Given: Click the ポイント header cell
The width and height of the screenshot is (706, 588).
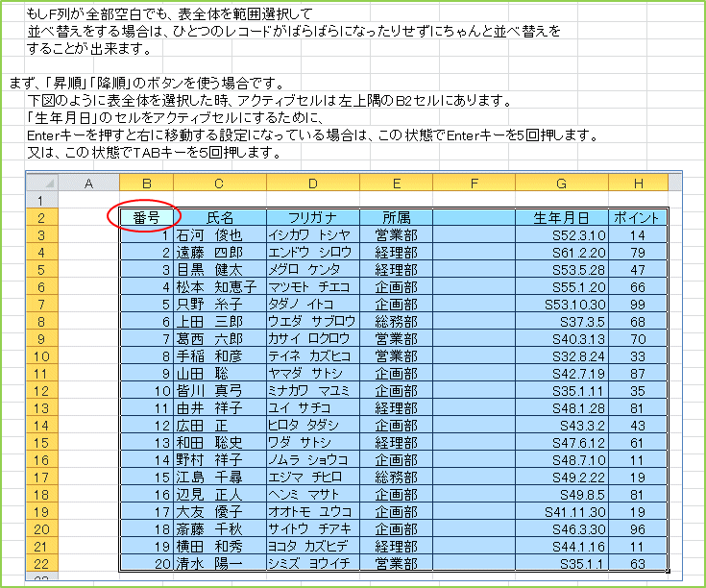Looking at the screenshot, I should (x=637, y=217).
